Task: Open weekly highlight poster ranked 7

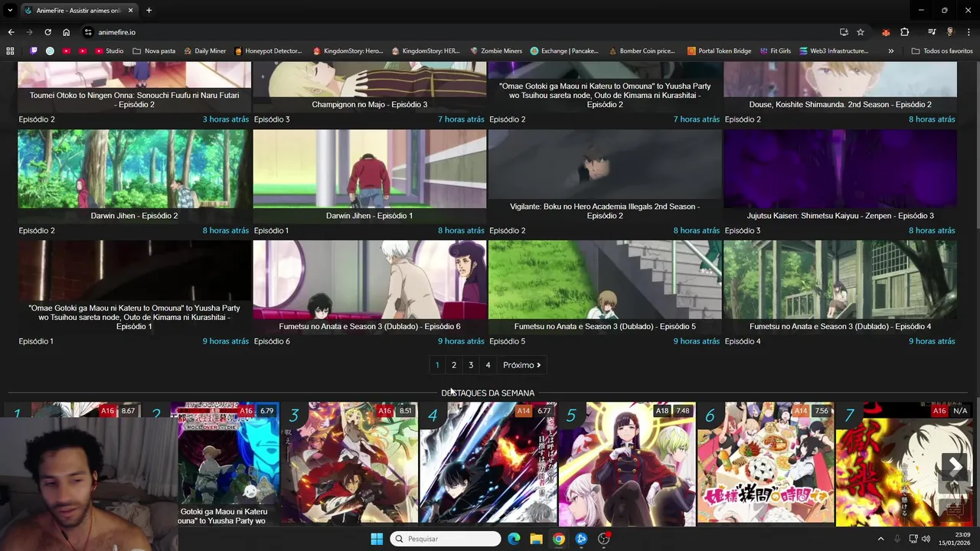Action: click(904, 464)
